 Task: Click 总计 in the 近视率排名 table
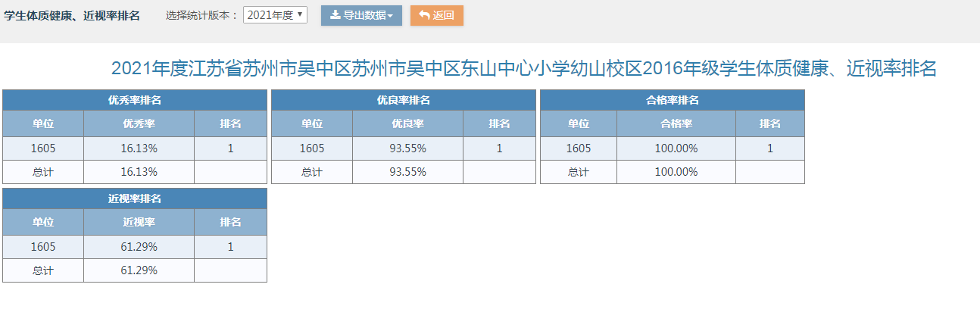[43, 270]
